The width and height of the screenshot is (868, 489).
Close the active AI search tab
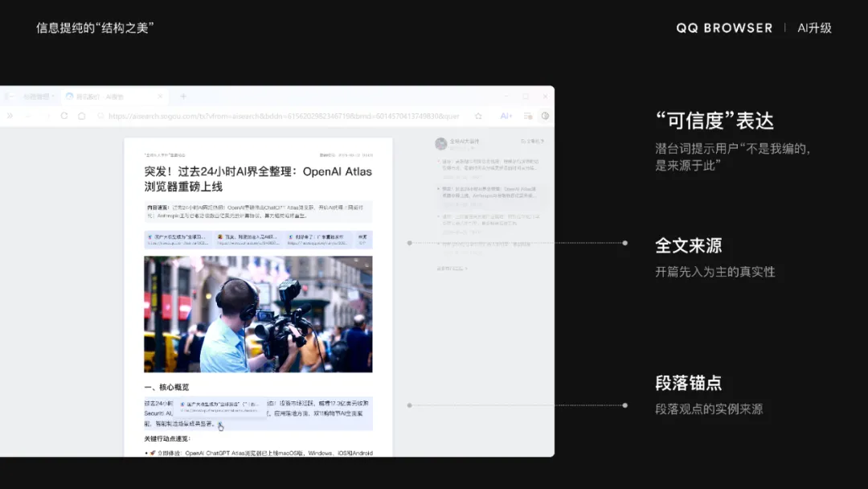point(160,97)
